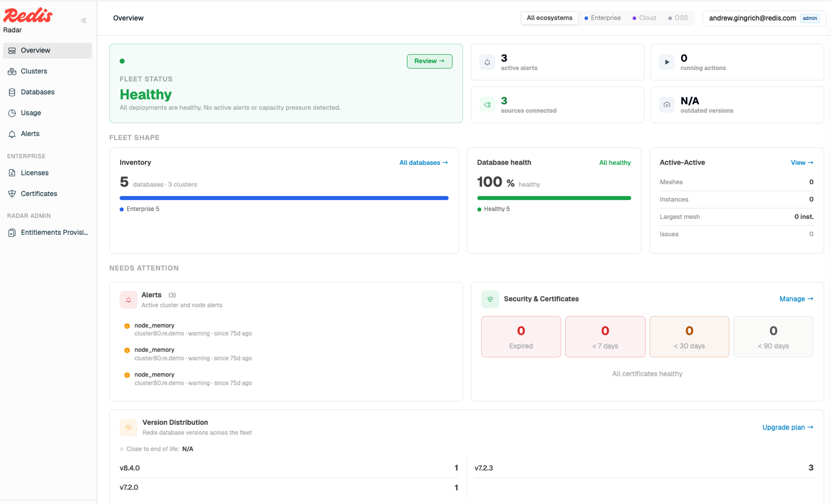Click the All healthy status link
The width and height of the screenshot is (831, 504).
(x=614, y=163)
